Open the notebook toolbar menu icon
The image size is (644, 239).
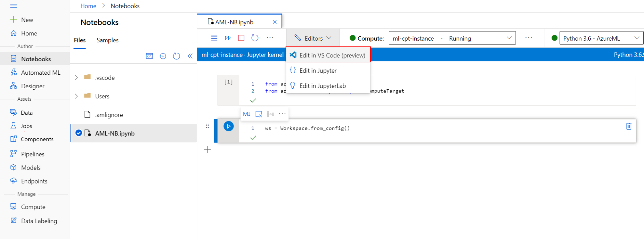point(214,38)
